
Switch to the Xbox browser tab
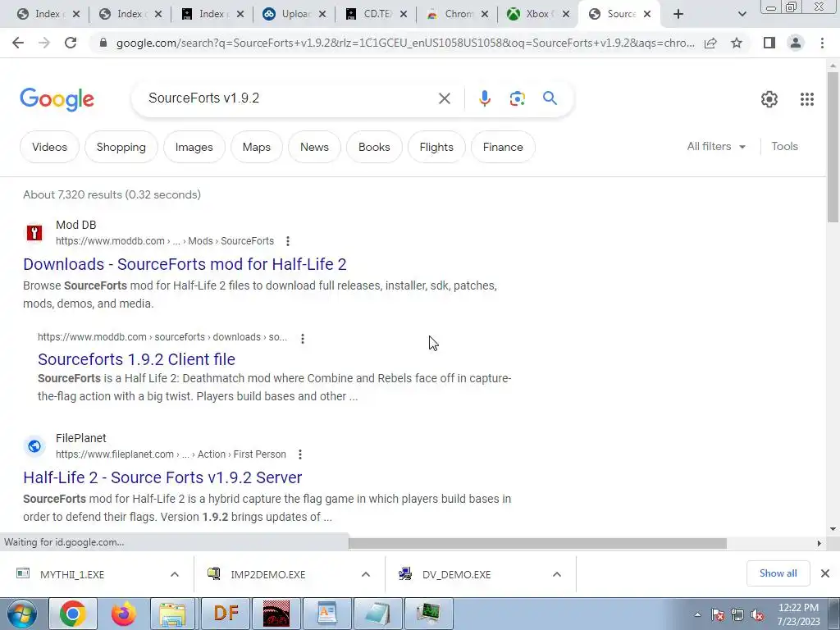[537, 14]
